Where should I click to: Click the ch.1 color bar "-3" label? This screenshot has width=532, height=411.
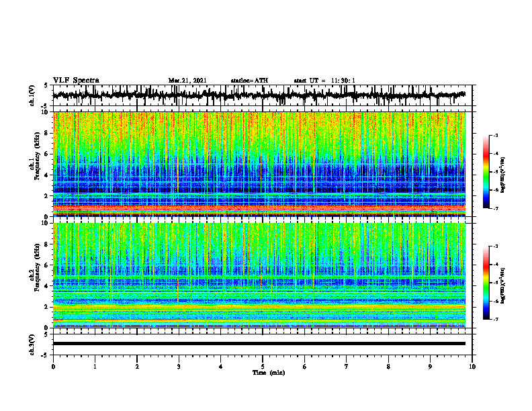495,136
